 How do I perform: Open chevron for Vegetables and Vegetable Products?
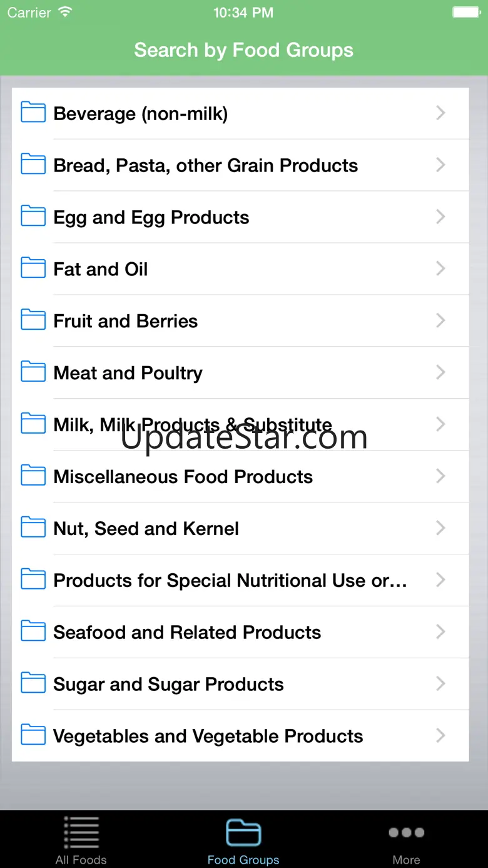pyautogui.click(x=440, y=735)
